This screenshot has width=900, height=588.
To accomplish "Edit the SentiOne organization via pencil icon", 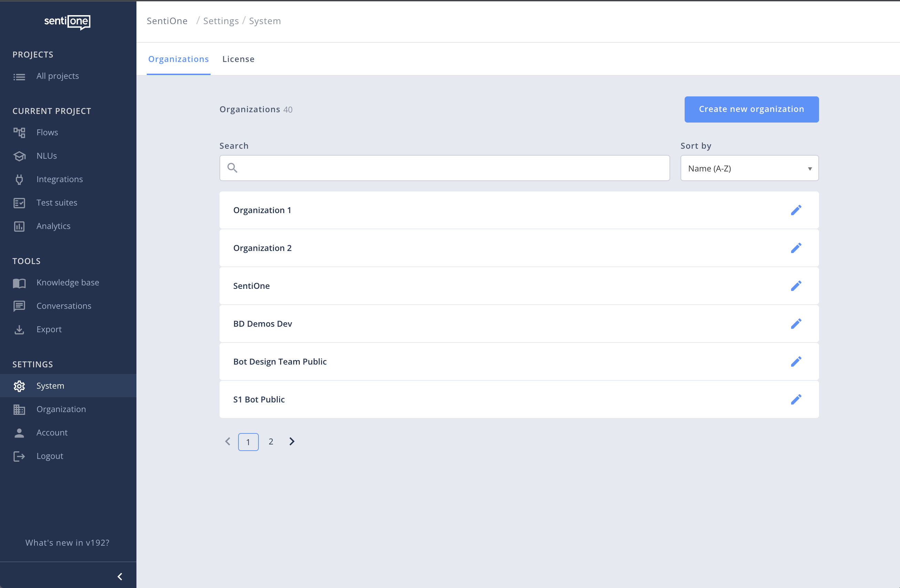I will click(796, 286).
